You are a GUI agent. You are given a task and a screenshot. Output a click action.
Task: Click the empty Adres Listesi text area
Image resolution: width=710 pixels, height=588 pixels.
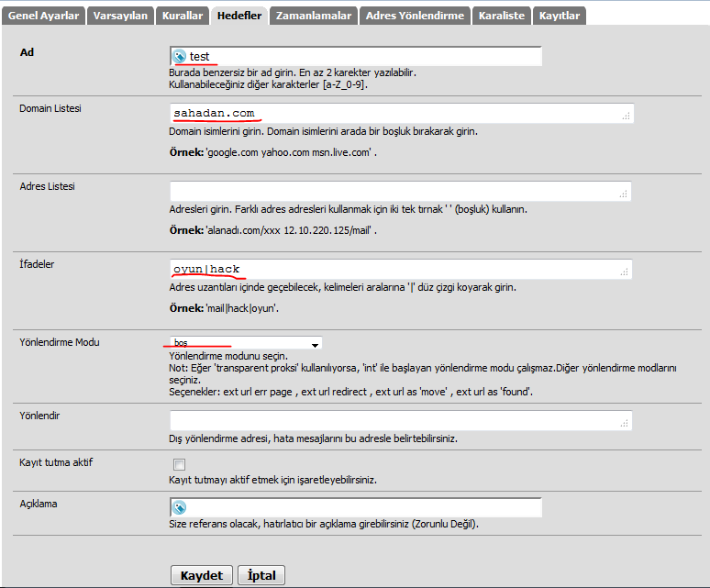(400, 191)
